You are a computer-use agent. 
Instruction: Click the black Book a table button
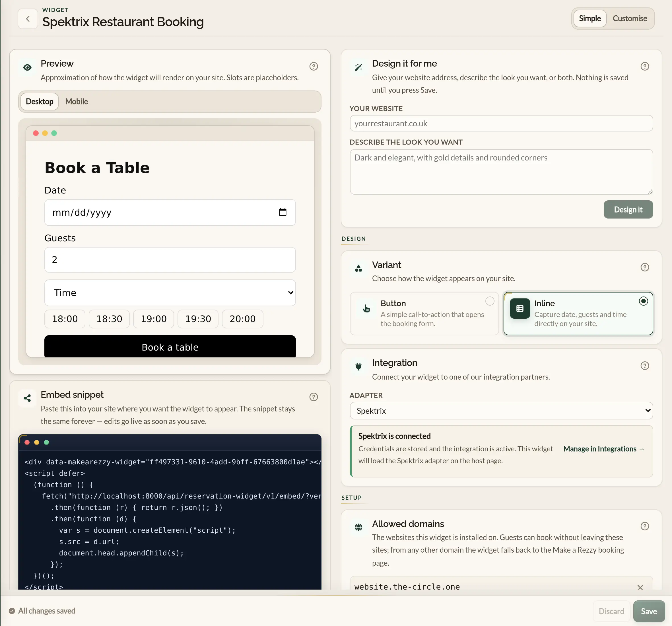[x=170, y=347]
